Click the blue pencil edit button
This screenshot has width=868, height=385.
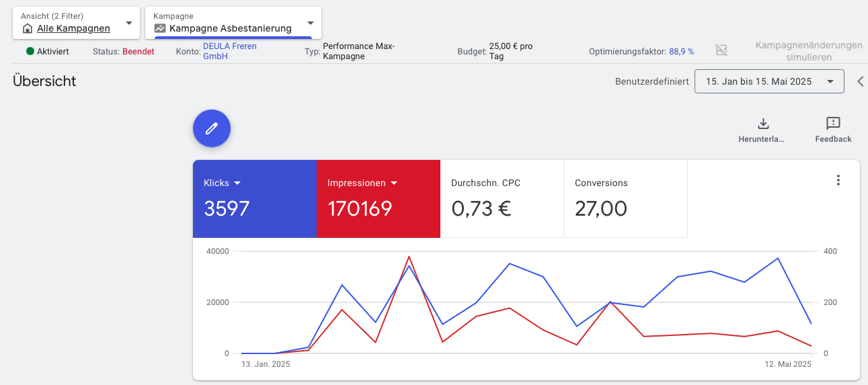pyautogui.click(x=212, y=128)
